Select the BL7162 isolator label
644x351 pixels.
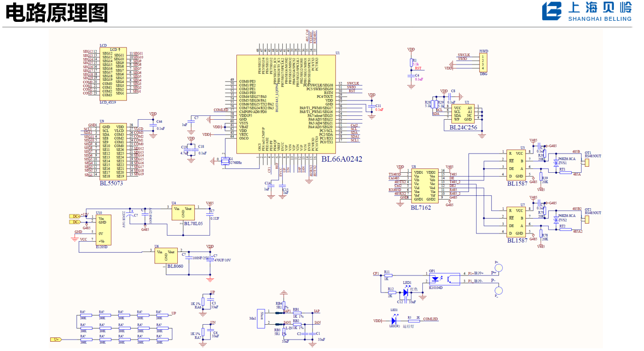pyautogui.click(x=421, y=208)
